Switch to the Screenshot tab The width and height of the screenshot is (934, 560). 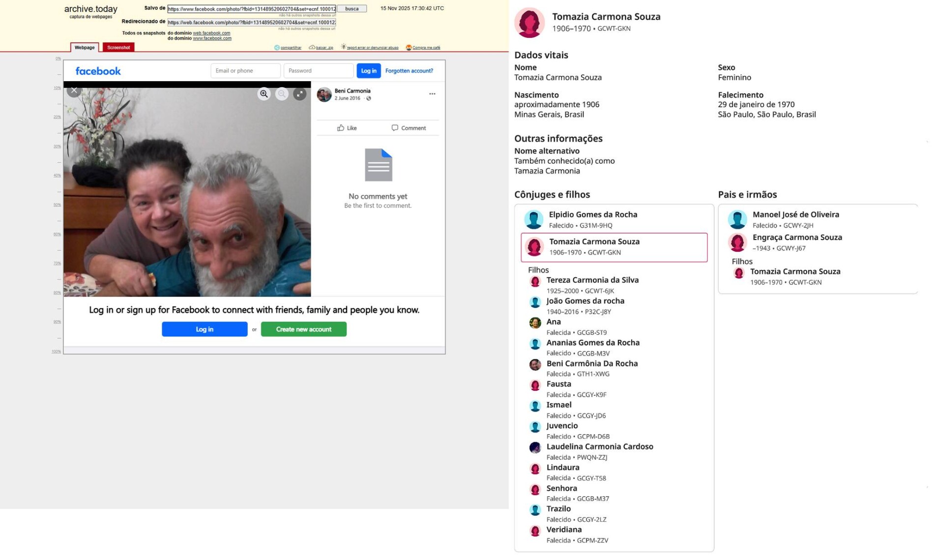(118, 48)
